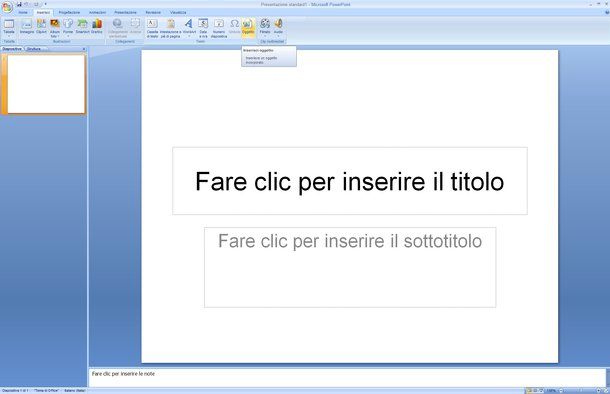Open the Forme shapes gallery icon
Screen dimensions: 610x394
[68, 24]
